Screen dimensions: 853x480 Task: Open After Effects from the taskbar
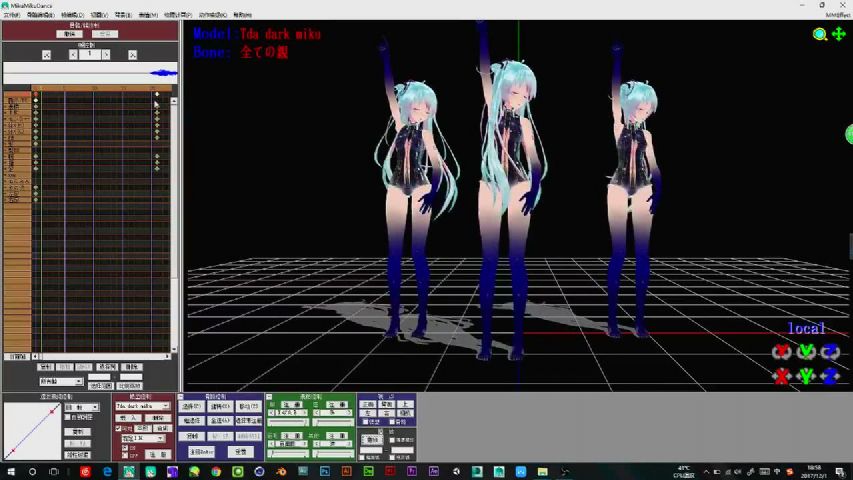tap(434, 471)
